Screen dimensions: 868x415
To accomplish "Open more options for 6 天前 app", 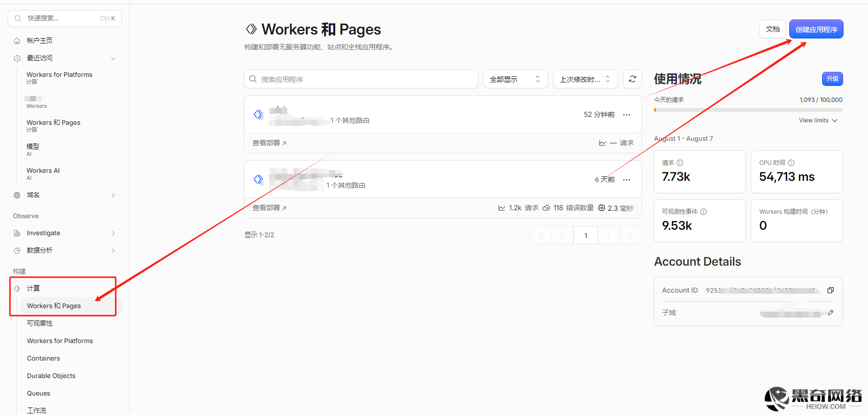I will point(627,179).
